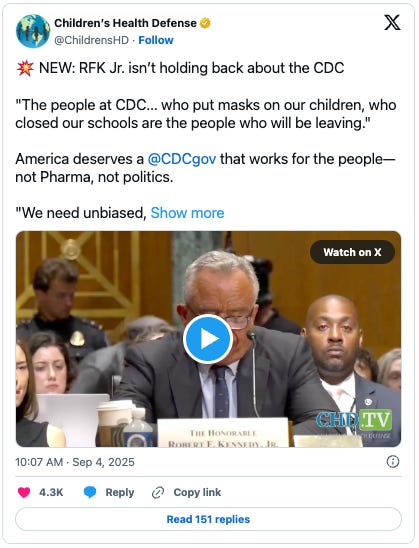The height and width of the screenshot is (548, 419).
Task: Click the copy link chain icon
Action: [x=158, y=493]
